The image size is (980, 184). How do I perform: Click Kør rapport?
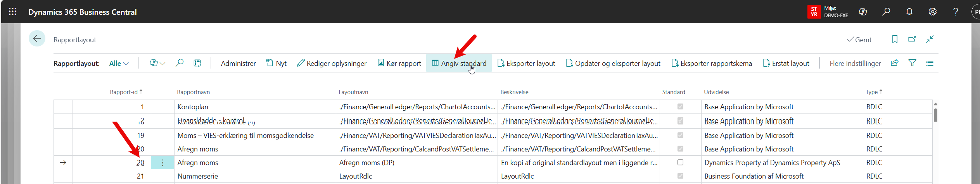[399, 63]
